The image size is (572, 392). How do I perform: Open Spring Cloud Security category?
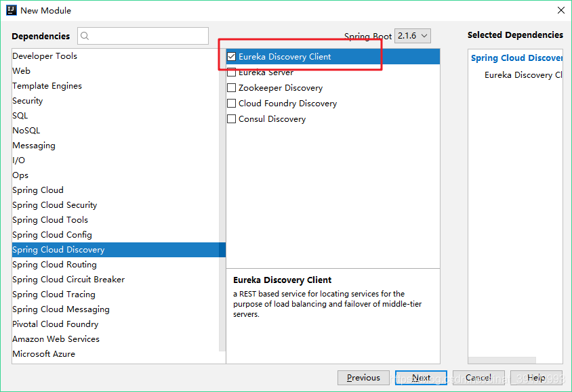115,205
